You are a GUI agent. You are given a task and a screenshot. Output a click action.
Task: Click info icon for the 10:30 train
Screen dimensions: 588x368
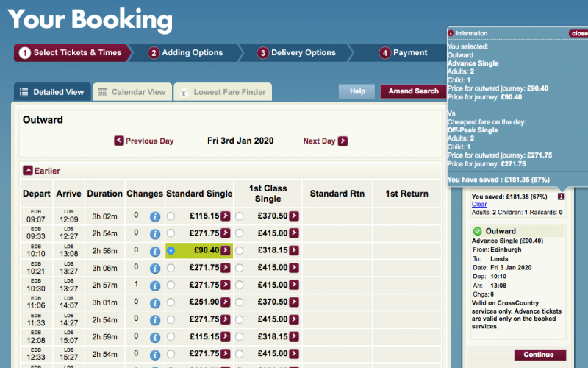(155, 285)
